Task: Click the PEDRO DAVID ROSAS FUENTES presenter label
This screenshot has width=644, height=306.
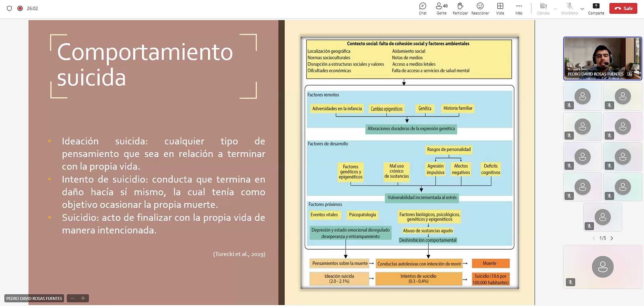Action: 34,298
